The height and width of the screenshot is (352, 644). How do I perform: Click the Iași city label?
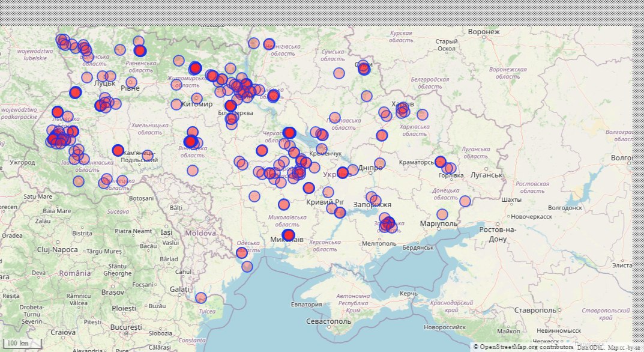point(166,232)
